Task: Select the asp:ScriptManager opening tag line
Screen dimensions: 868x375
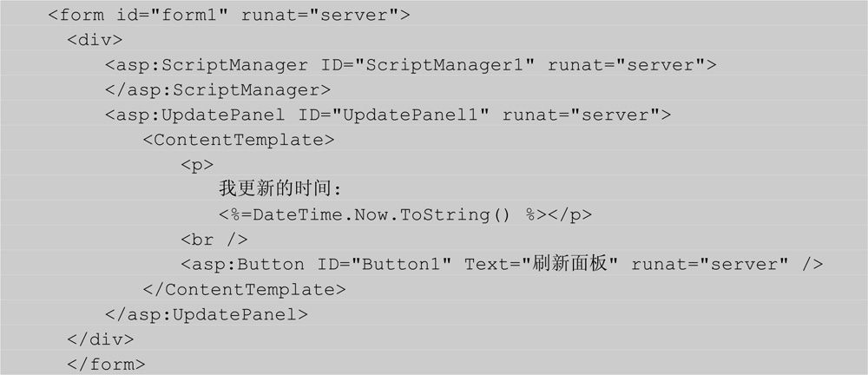Action: click(411, 65)
